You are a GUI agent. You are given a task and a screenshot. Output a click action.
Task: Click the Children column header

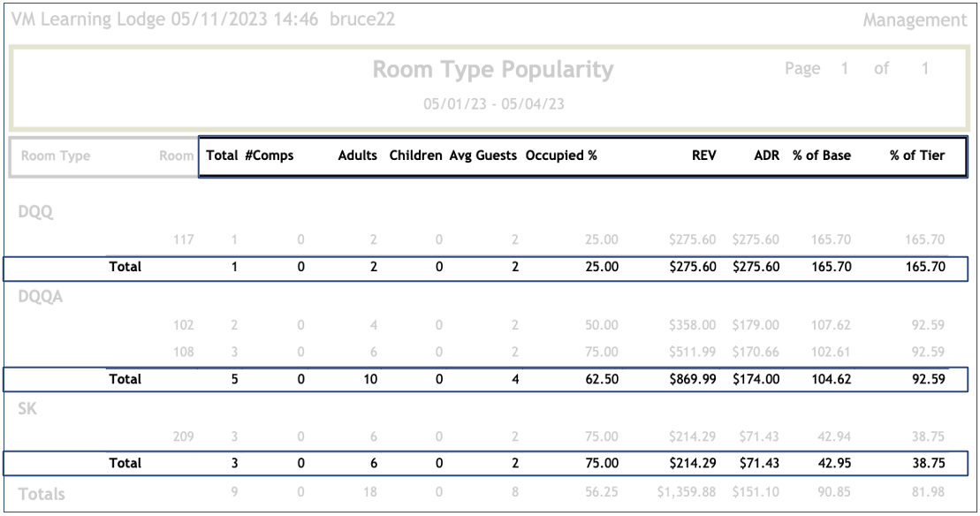415,156
